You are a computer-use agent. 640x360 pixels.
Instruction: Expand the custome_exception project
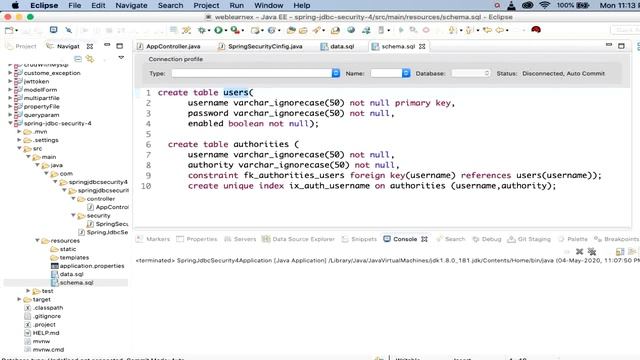click(10, 73)
